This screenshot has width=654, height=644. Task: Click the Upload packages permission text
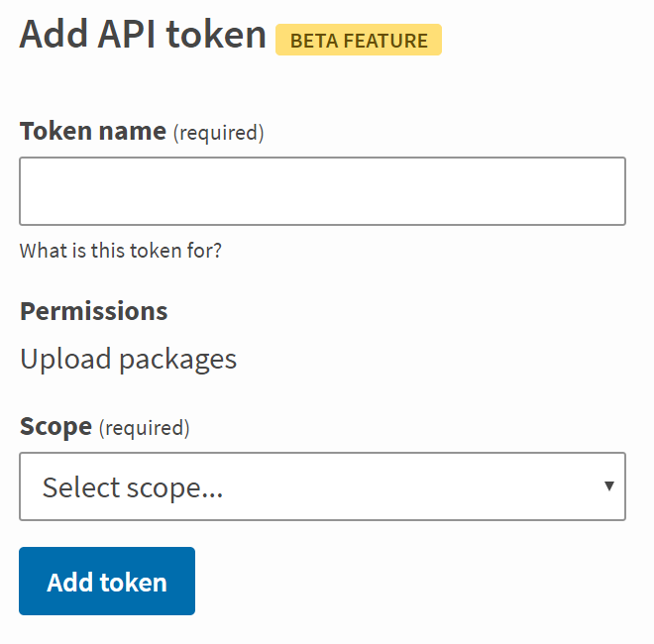point(129,359)
